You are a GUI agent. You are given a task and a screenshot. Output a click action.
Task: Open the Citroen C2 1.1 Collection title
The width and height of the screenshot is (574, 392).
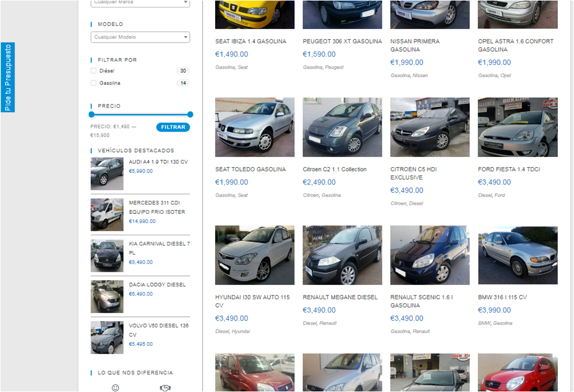335,169
